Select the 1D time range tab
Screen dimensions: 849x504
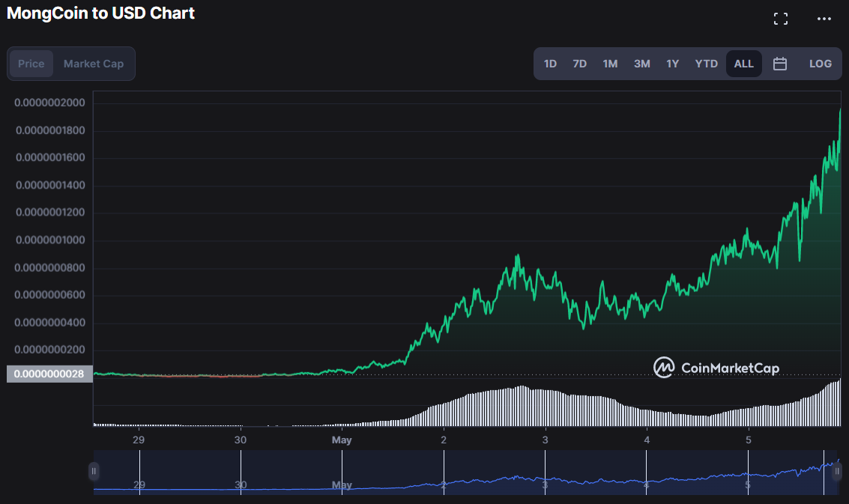click(550, 64)
